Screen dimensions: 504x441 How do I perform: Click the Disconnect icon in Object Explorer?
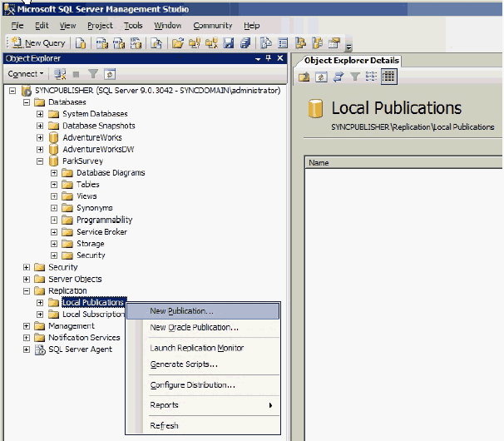(60, 74)
